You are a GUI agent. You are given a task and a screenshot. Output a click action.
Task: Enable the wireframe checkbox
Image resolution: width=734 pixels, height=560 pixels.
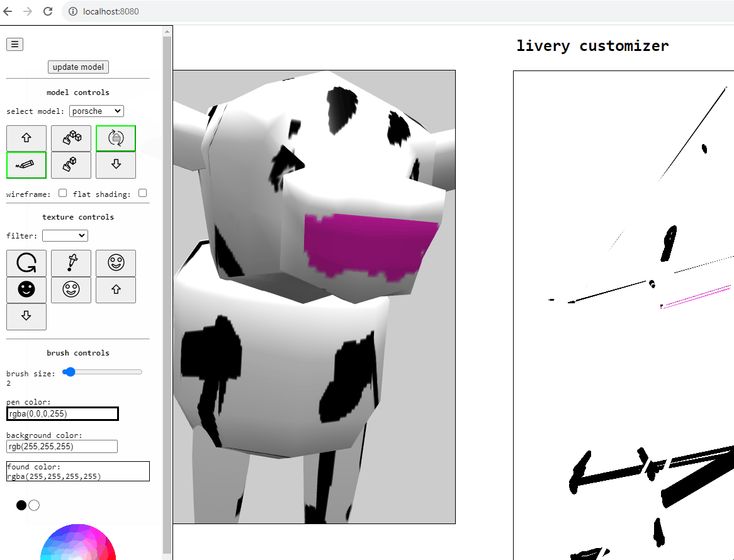(63, 193)
